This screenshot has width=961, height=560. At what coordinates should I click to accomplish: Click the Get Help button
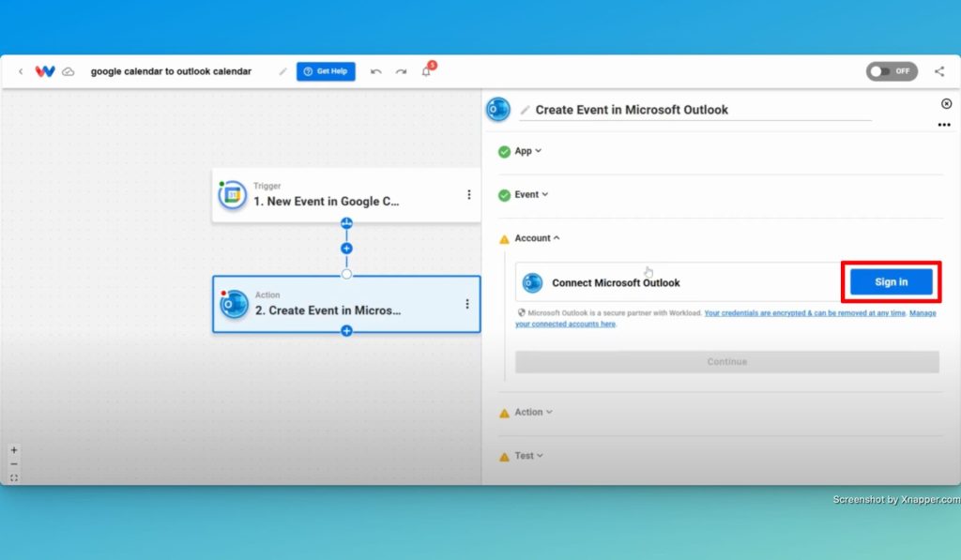pos(326,71)
